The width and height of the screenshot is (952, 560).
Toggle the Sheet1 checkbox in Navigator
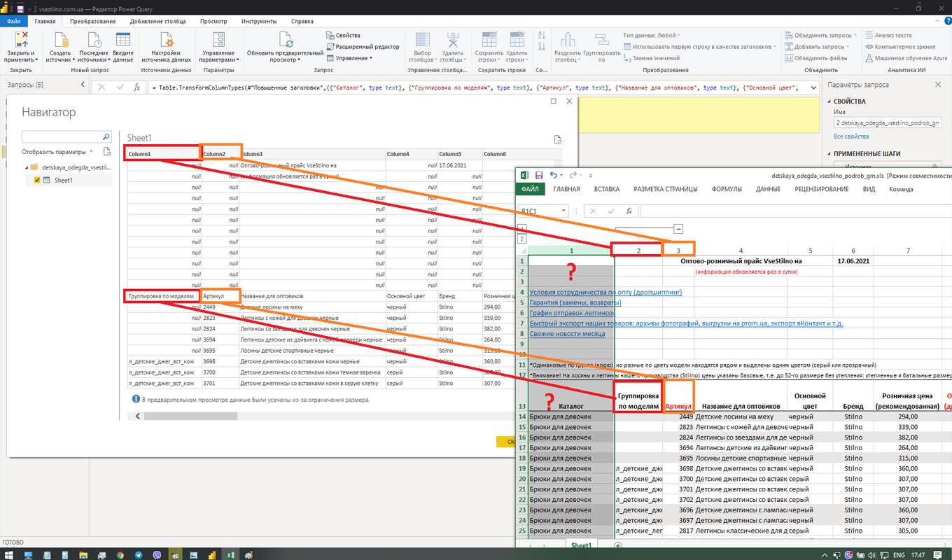(38, 180)
